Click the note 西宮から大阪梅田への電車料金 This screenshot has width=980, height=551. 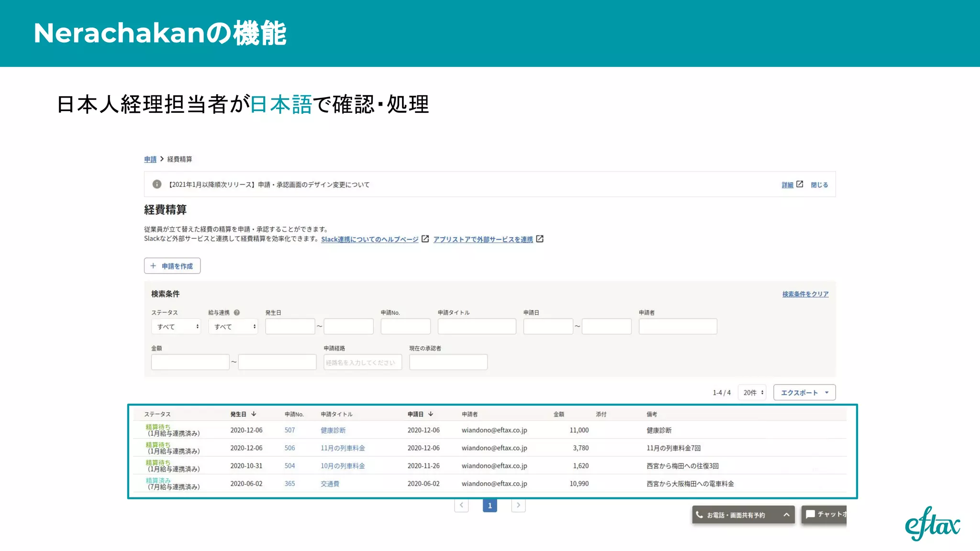[x=690, y=484]
